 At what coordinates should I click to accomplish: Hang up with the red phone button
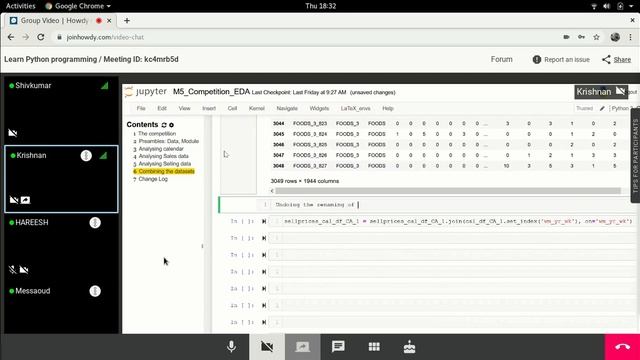(622, 347)
